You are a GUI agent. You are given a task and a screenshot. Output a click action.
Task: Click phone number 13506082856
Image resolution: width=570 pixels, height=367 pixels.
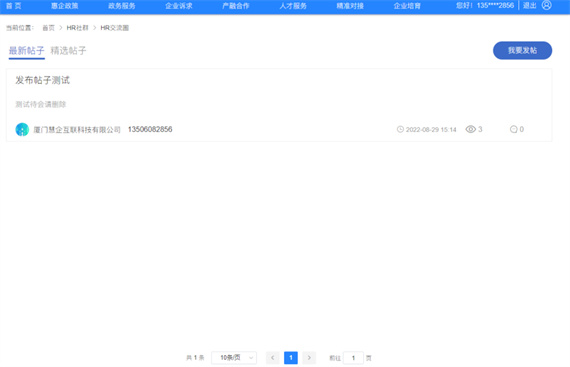pyautogui.click(x=150, y=129)
